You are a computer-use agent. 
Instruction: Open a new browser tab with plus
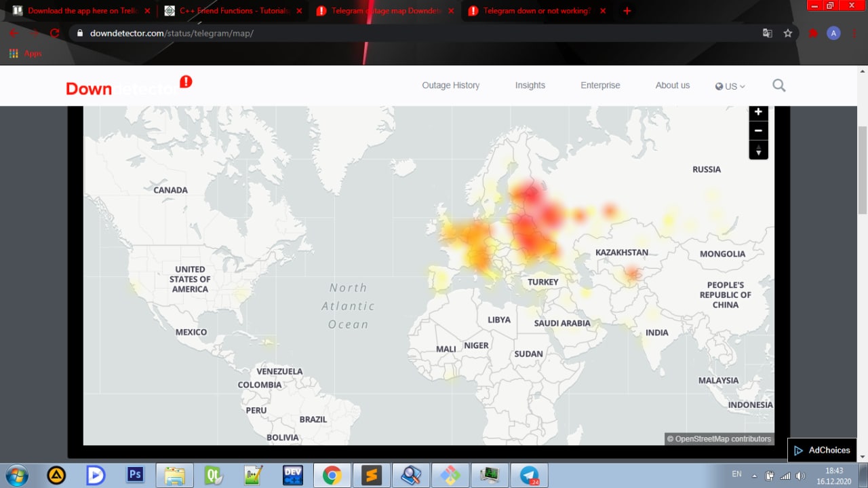coord(627,11)
